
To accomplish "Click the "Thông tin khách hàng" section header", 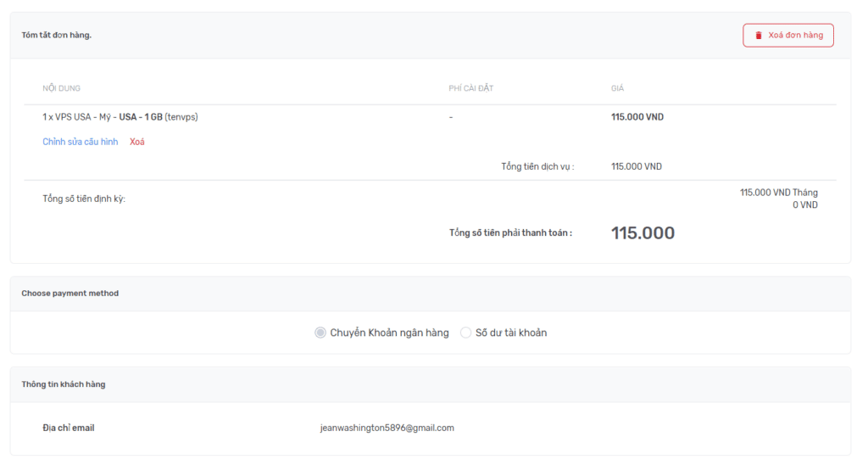I will pyautogui.click(x=64, y=384).
